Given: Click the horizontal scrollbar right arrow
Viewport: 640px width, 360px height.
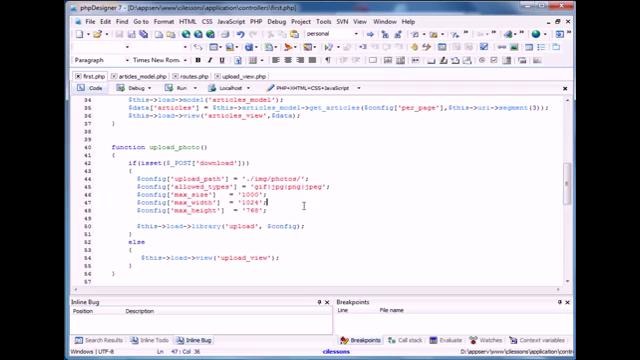Looking at the screenshot, I should coord(558,289).
